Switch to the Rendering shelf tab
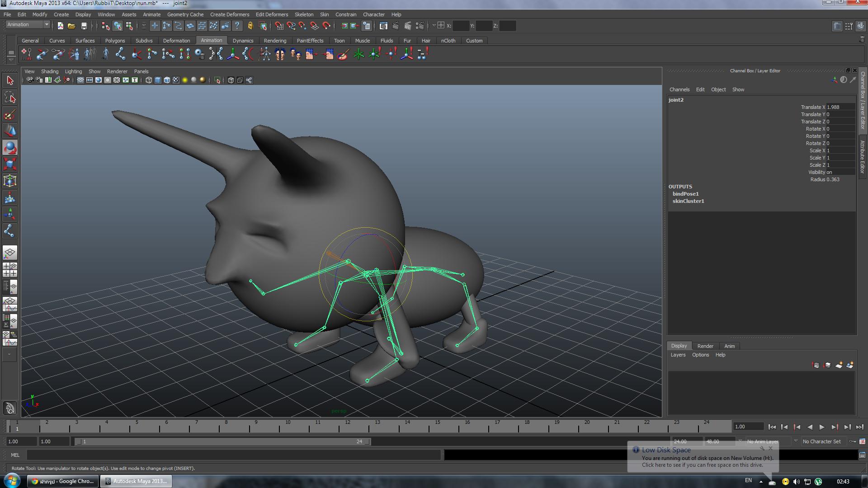 (x=275, y=41)
